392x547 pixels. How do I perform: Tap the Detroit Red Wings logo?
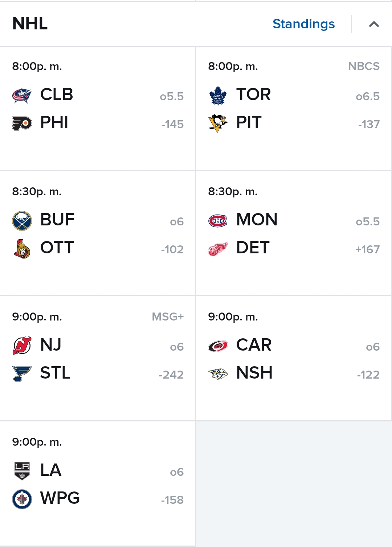coord(218,249)
